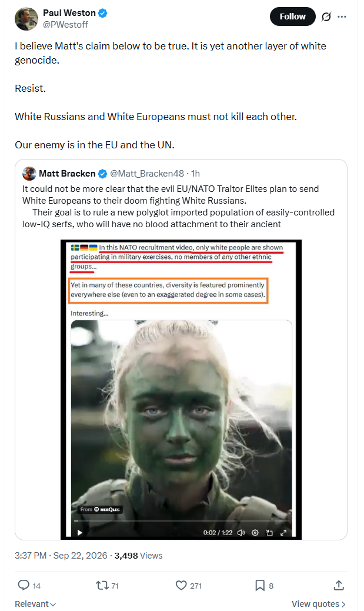Open Matt Bracken's quoted post name
The width and height of the screenshot is (364, 611).
[67, 174]
